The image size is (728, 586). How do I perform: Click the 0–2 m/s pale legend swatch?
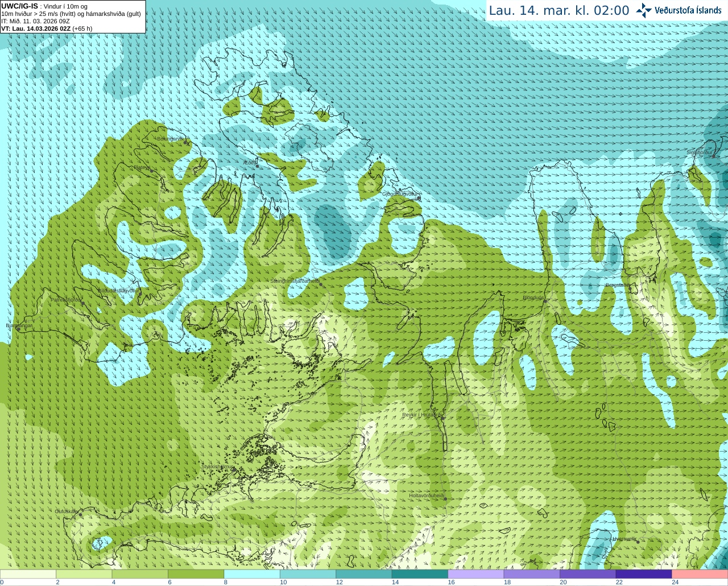(x=28, y=574)
